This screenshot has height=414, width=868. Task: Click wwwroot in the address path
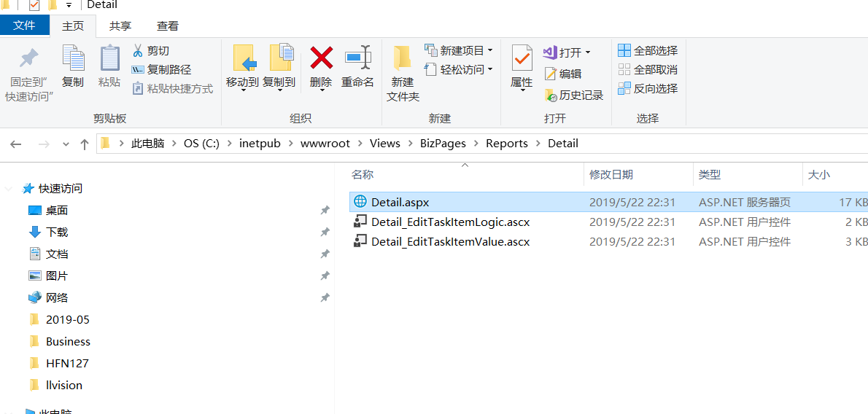point(325,143)
